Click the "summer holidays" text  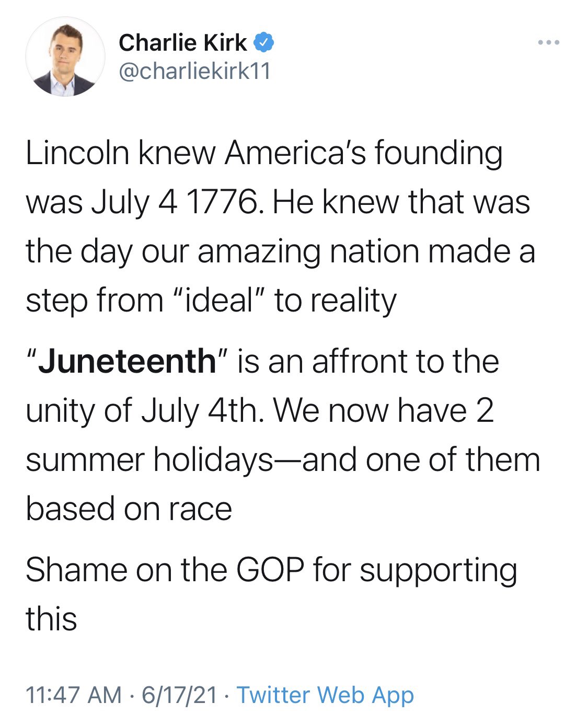pyautogui.click(x=149, y=460)
